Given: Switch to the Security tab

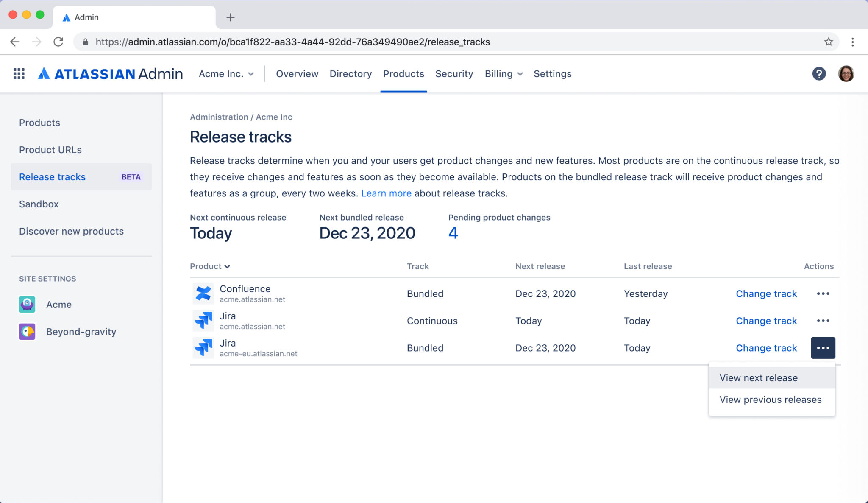Looking at the screenshot, I should click(454, 74).
